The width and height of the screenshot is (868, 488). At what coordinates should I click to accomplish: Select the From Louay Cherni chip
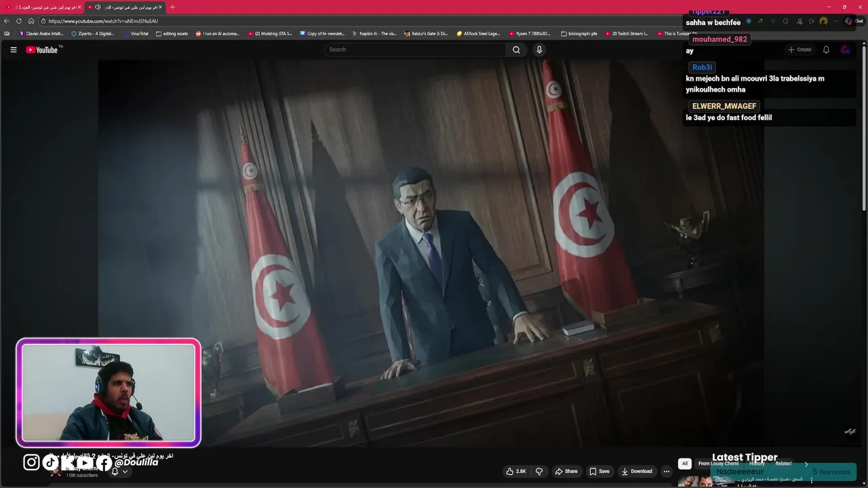click(x=718, y=464)
